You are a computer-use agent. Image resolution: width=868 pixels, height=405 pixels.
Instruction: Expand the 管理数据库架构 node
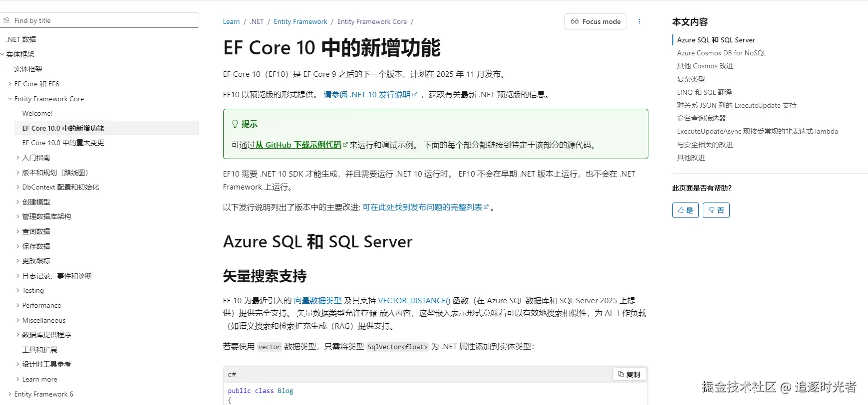(18, 216)
